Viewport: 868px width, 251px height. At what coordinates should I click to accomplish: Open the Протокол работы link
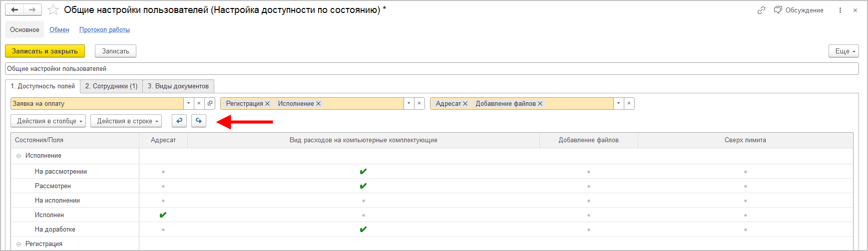[104, 30]
